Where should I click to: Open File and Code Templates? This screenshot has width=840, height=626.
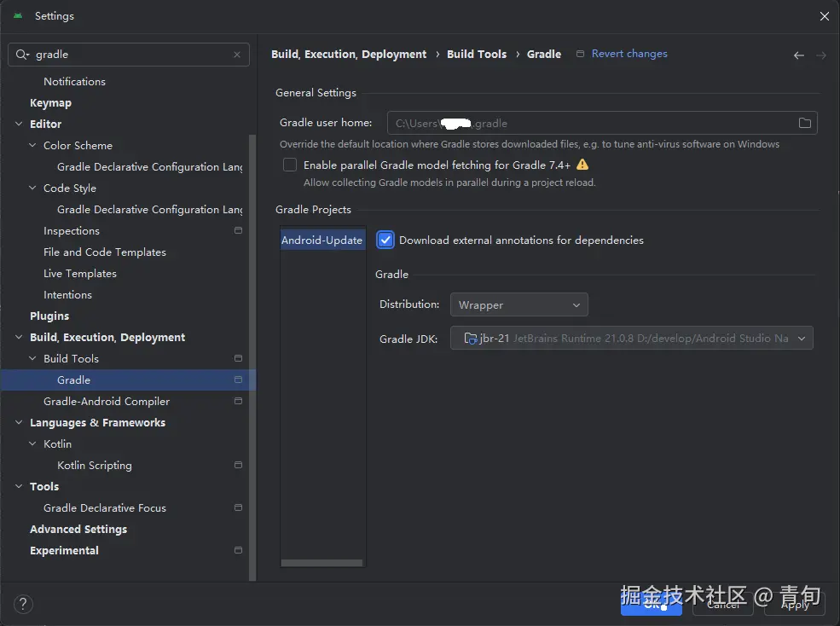[x=104, y=252]
